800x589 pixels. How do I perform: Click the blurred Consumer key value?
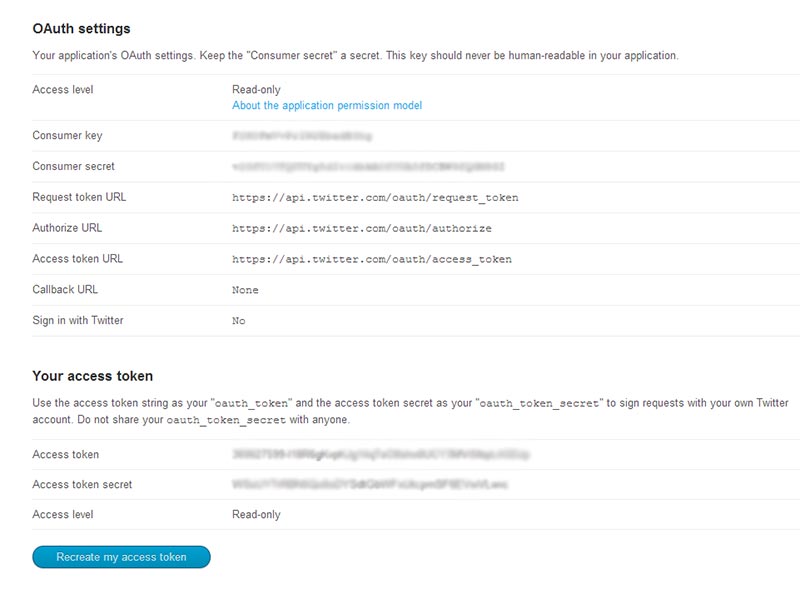coord(295,136)
